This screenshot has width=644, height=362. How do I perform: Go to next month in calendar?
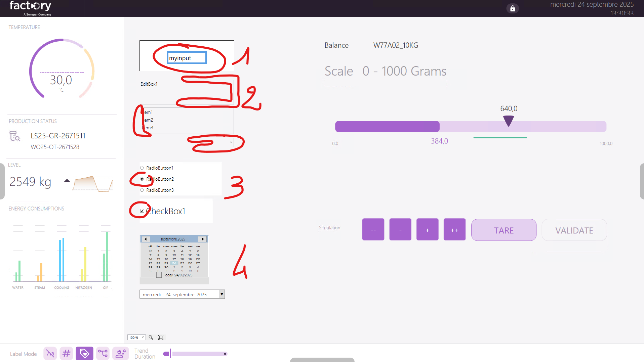pos(203,239)
